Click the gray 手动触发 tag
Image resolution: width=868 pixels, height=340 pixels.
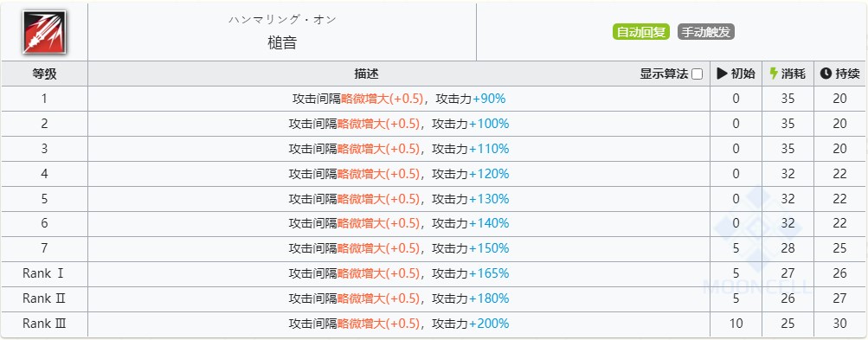coord(706,32)
